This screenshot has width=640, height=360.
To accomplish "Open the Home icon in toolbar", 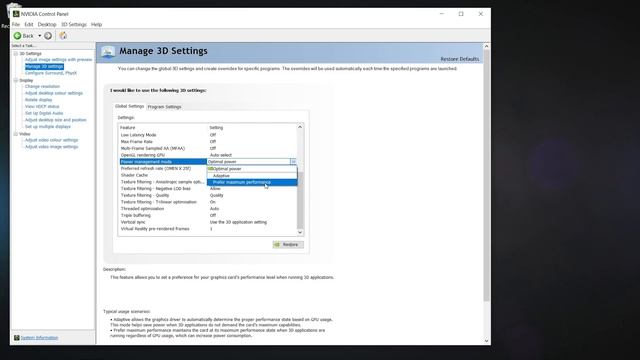I will click(63, 36).
